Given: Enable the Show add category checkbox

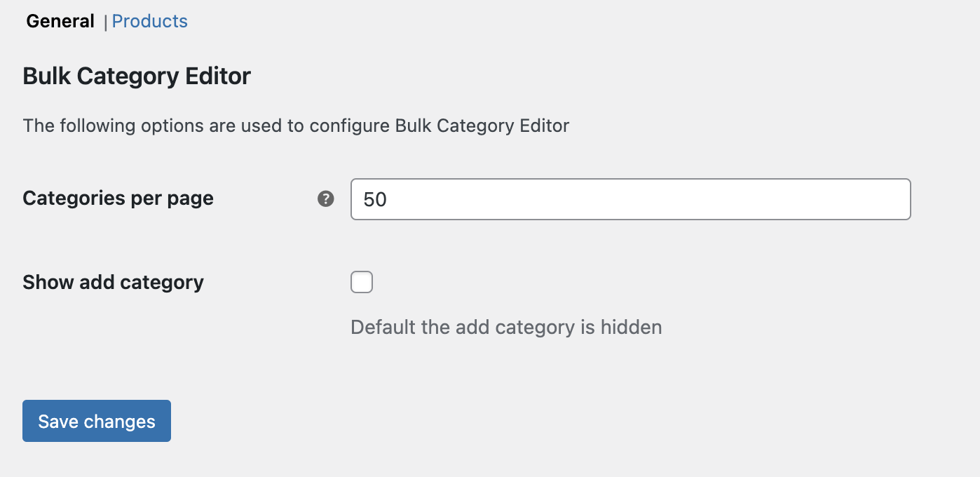Looking at the screenshot, I should coord(362,283).
